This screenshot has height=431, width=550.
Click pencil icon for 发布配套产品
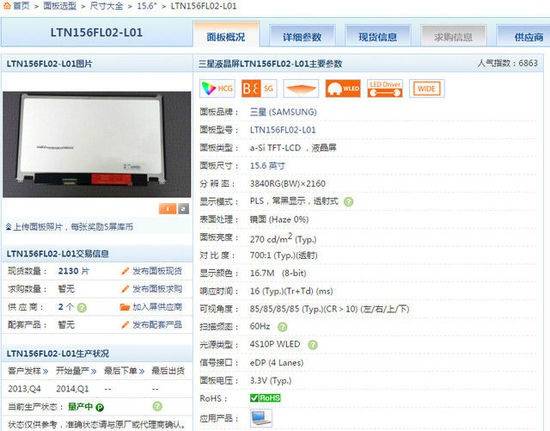(125, 325)
